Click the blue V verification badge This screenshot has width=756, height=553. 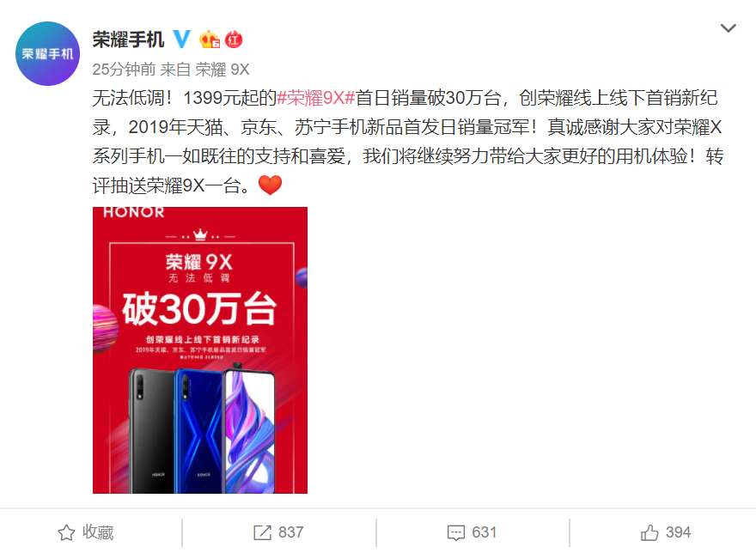[181, 39]
